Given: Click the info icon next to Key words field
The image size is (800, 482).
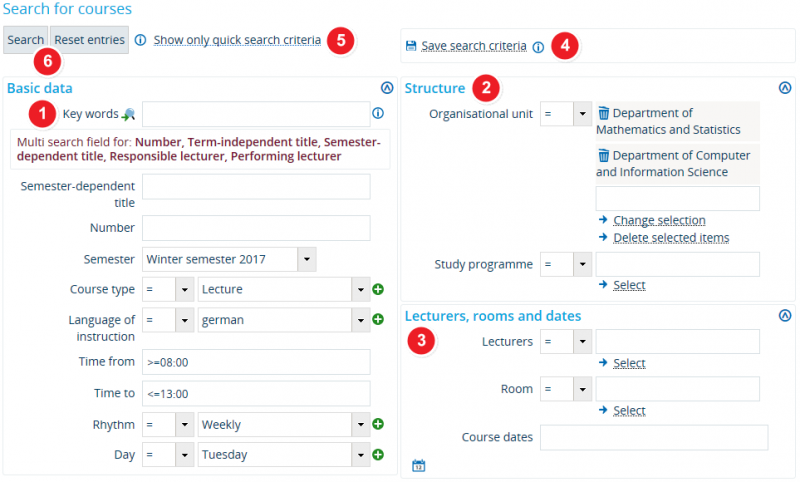Looking at the screenshot, I should click(x=378, y=113).
